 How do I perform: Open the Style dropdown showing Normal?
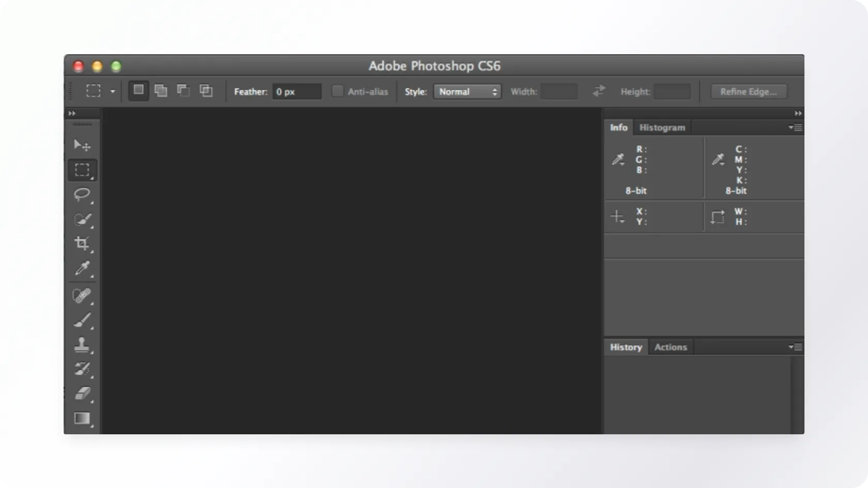[x=467, y=92]
